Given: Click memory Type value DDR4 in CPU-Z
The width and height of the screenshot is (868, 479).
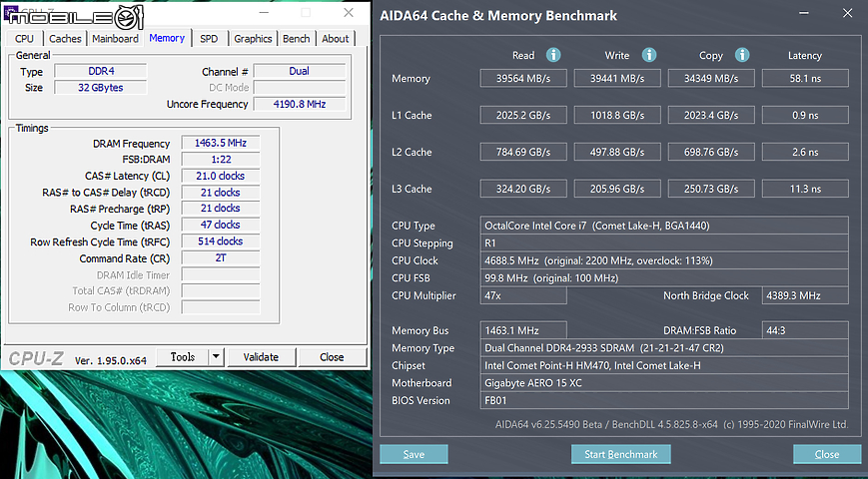Looking at the screenshot, I should click(x=101, y=71).
